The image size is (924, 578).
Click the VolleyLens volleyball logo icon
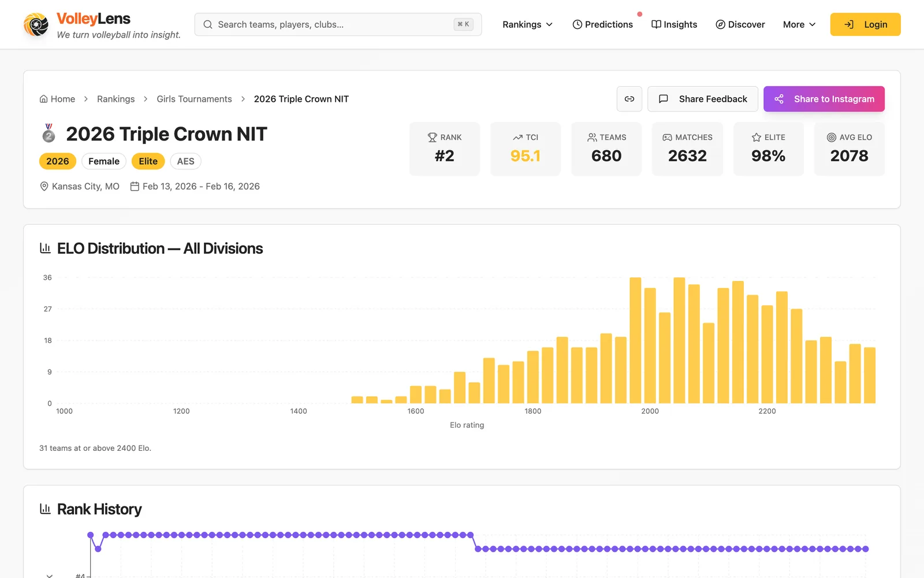pos(36,25)
